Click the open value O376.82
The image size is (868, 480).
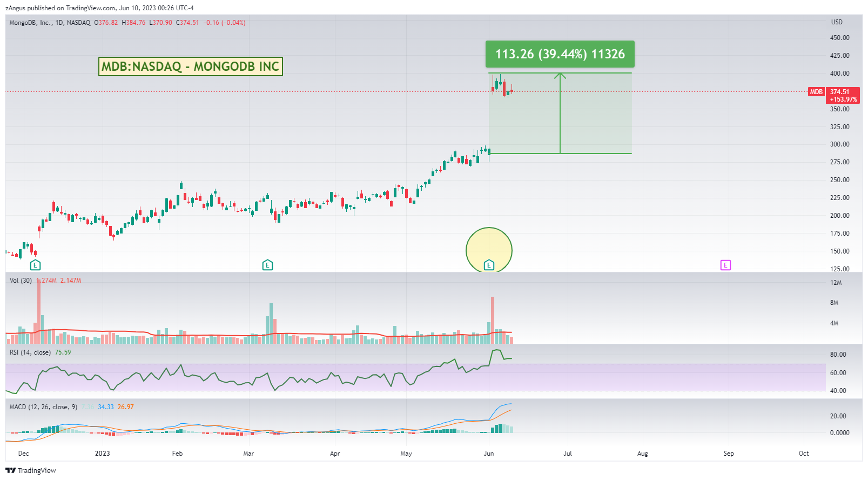click(x=106, y=23)
